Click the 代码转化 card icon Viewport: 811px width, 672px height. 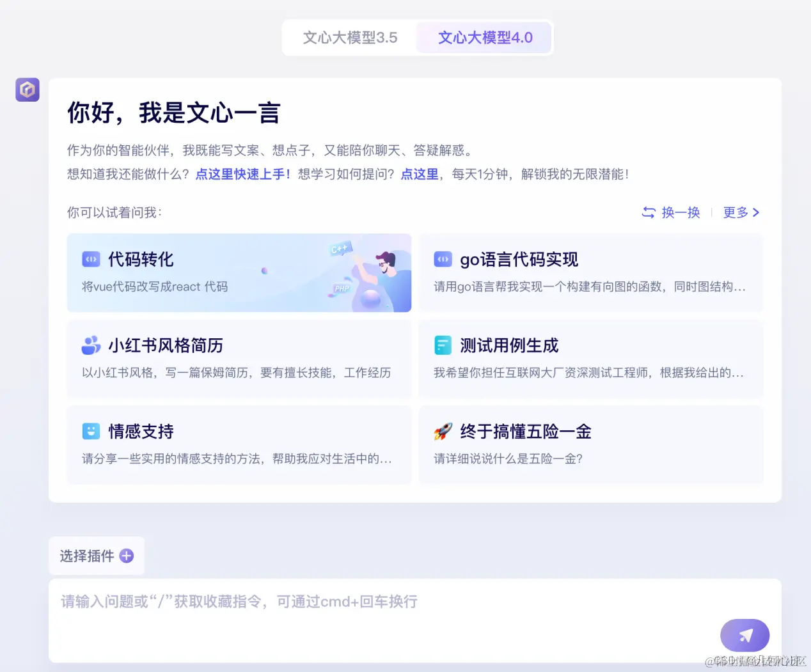click(x=91, y=259)
